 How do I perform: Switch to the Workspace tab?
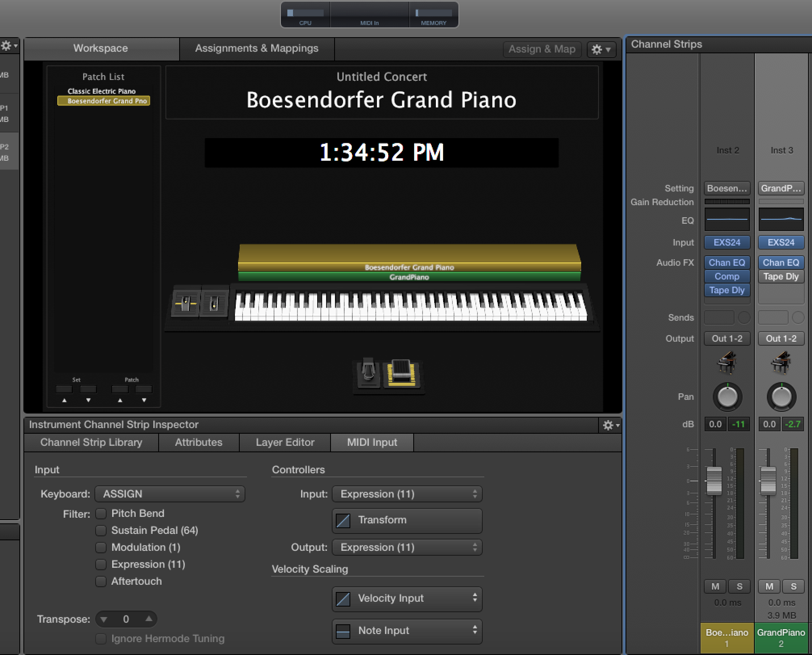[101, 48]
